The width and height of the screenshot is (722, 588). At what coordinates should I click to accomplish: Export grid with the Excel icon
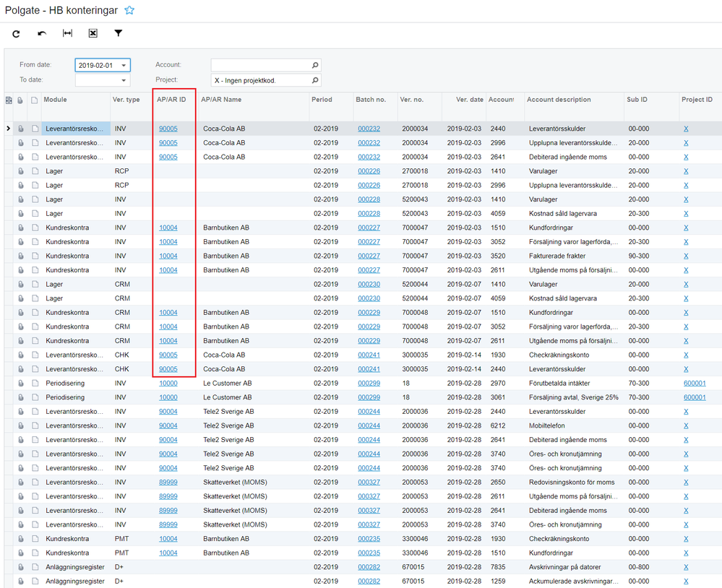point(93,34)
